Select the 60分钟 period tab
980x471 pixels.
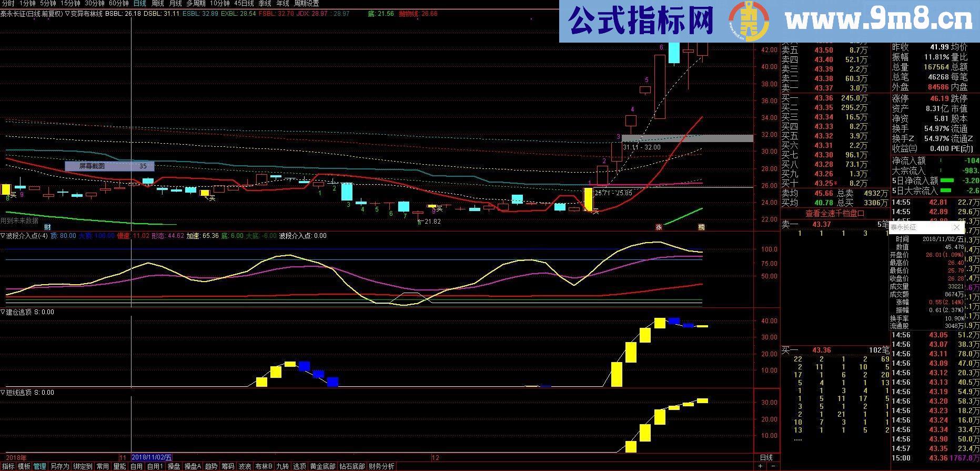point(118,4)
